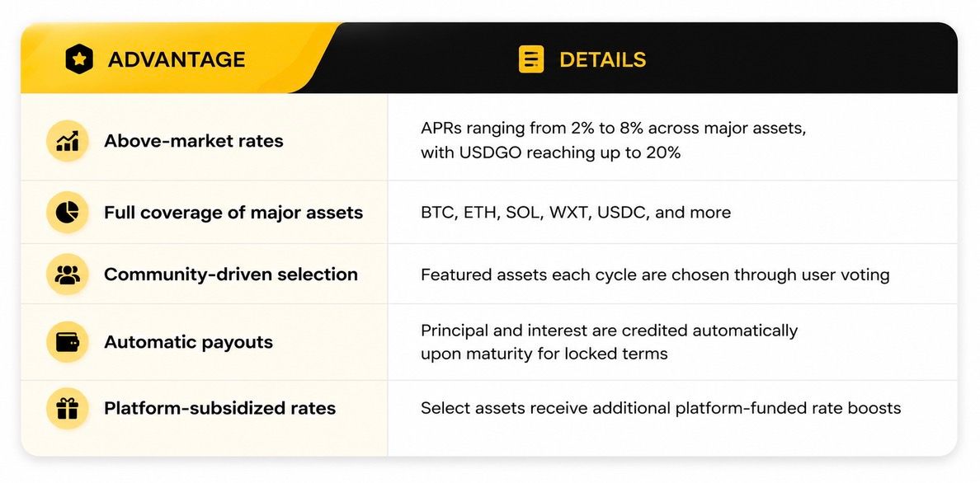
Task: Click the pie chart icon for asset coverage
Action: (x=68, y=213)
